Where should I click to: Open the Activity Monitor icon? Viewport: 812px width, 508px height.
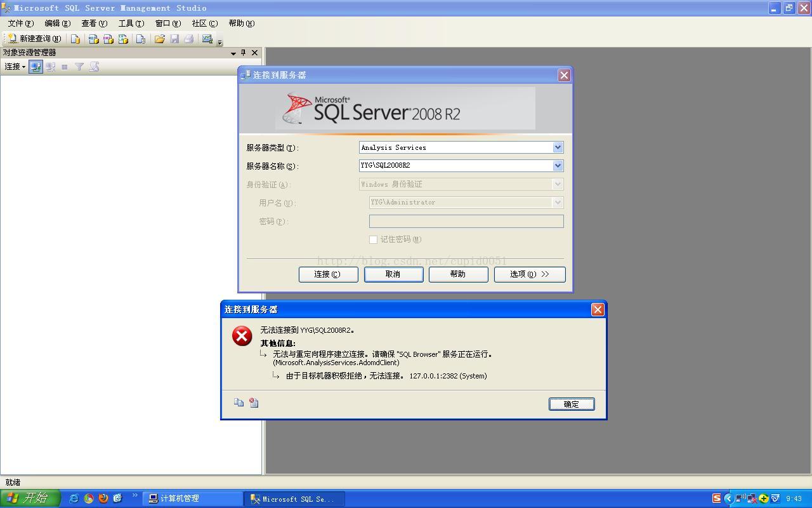[x=207, y=39]
